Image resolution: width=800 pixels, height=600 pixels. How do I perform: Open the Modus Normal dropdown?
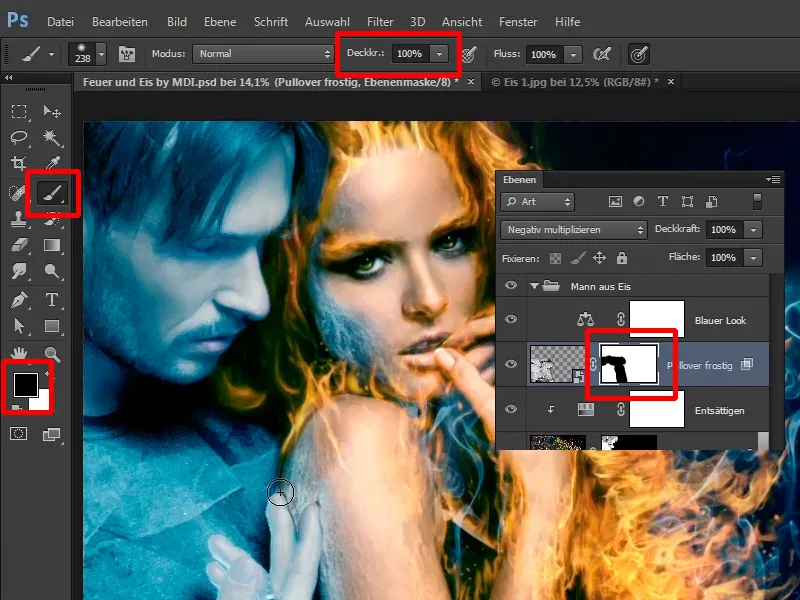(263, 54)
